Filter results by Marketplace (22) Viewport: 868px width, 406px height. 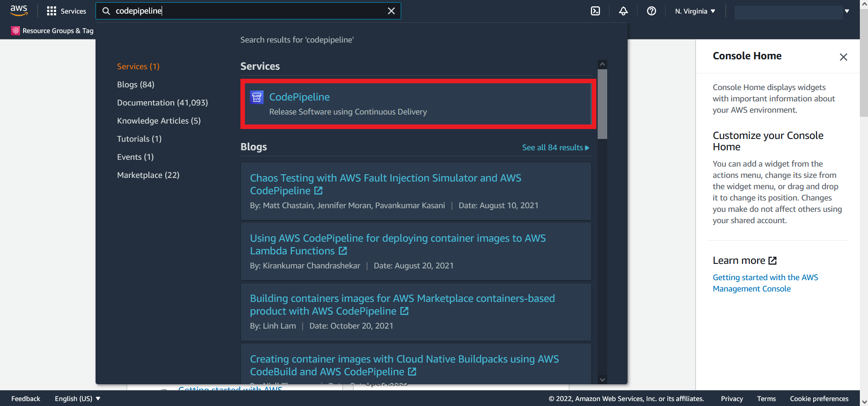[x=148, y=175]
